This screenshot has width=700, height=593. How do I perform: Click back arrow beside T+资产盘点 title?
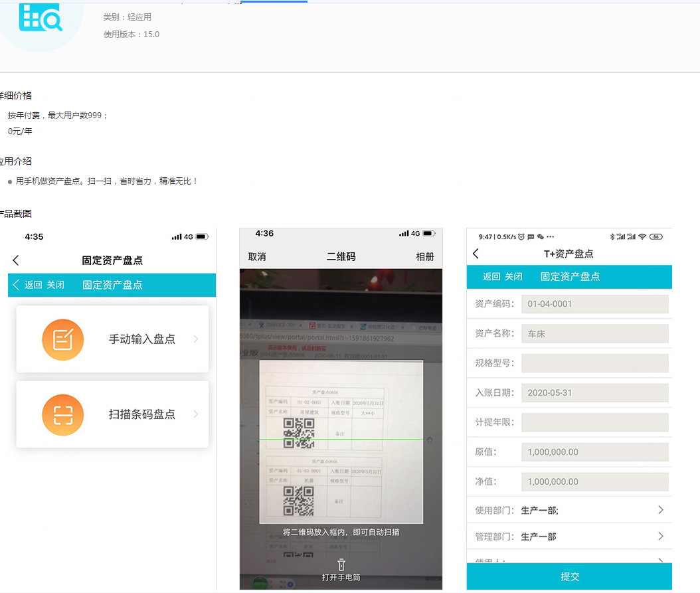click(476, 254)
